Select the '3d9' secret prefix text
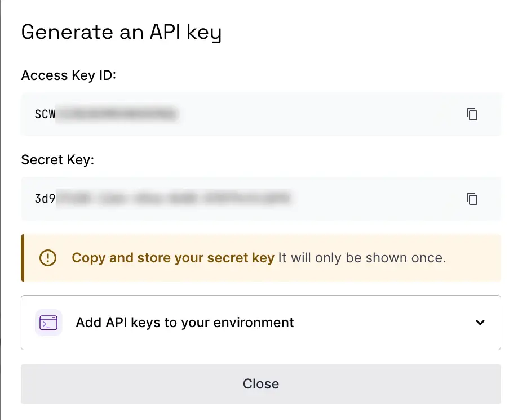The height and width of the screenshot is (420, 518). pos(45,199)
